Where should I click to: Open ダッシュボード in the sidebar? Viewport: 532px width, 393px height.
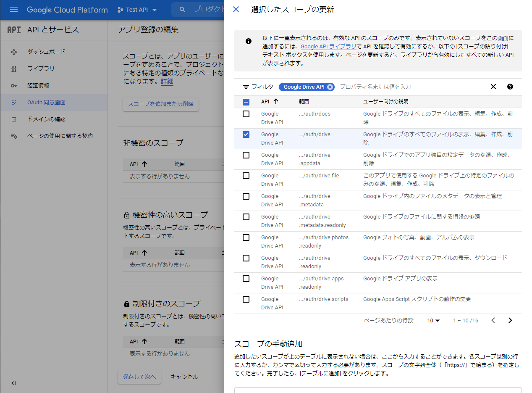(x=54, y=52)
